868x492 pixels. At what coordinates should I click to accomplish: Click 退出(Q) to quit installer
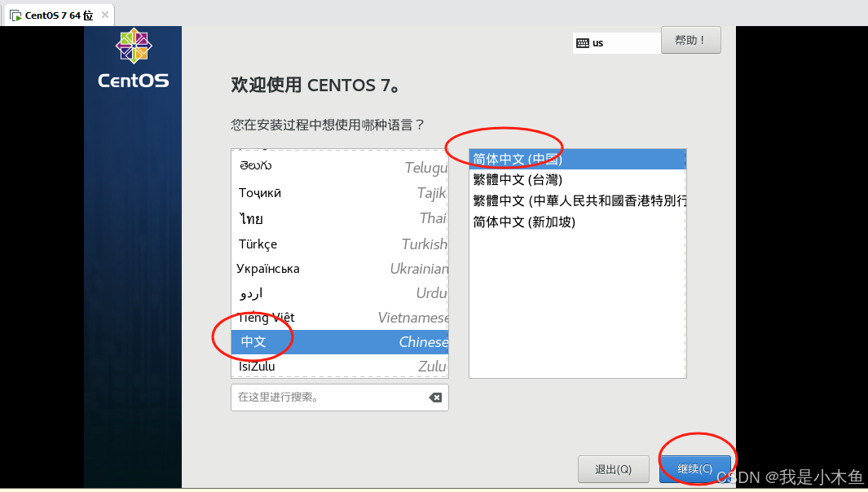pos(614,469)
